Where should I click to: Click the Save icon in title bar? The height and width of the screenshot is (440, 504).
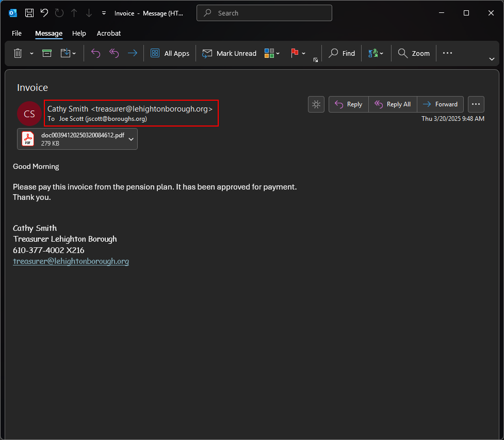[29, 13]
